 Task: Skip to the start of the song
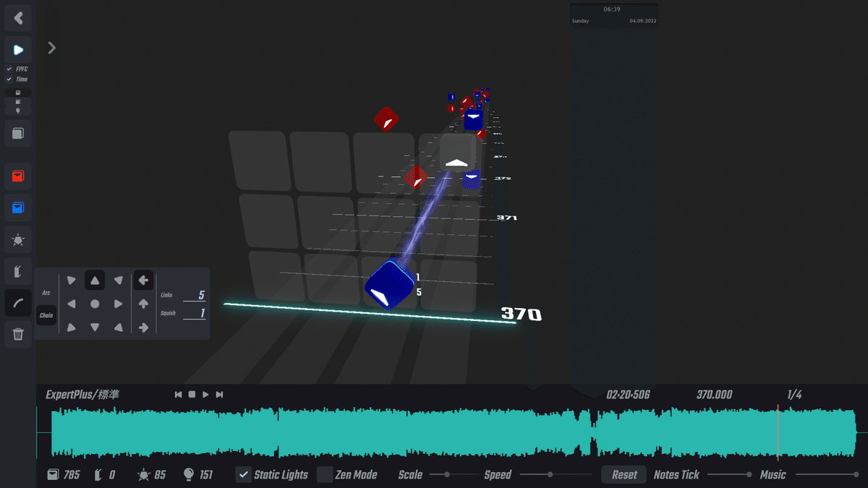[179, 395]
